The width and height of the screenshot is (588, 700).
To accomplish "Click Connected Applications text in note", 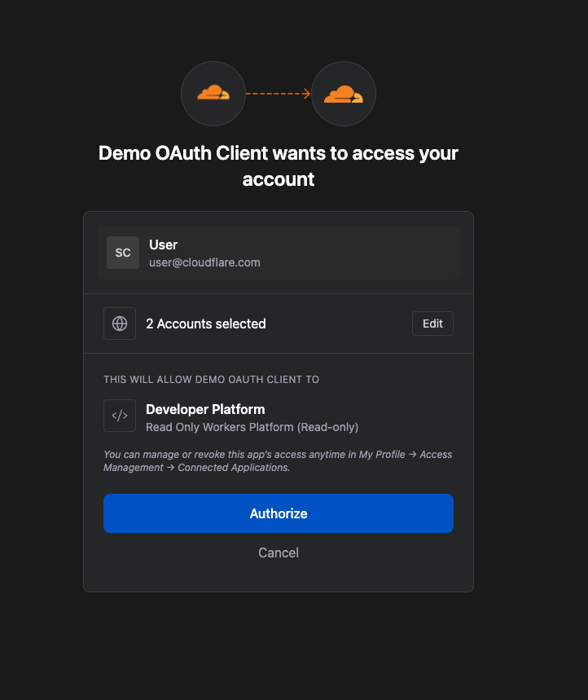I will (x=234, y=468).
